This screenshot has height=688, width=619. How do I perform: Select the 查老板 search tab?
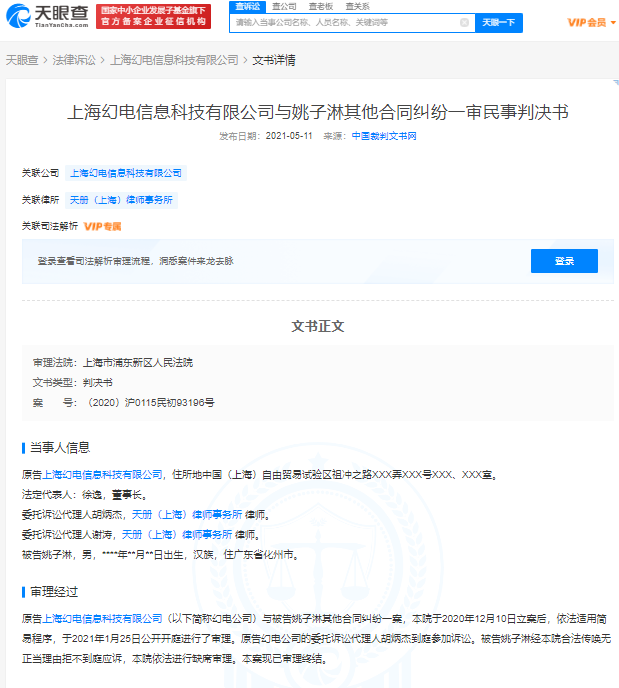(x=320, y=6)
